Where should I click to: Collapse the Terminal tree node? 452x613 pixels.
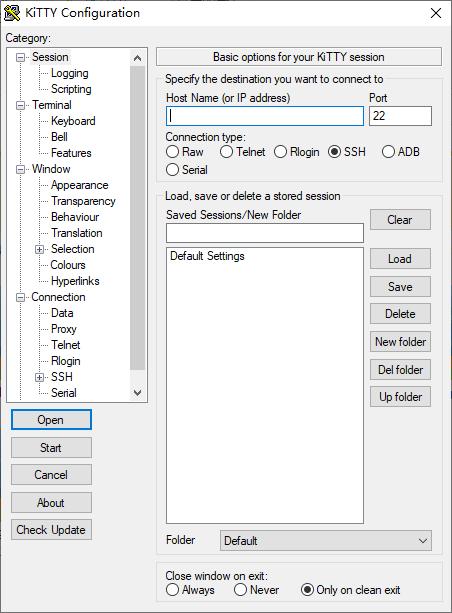point(20,106)
